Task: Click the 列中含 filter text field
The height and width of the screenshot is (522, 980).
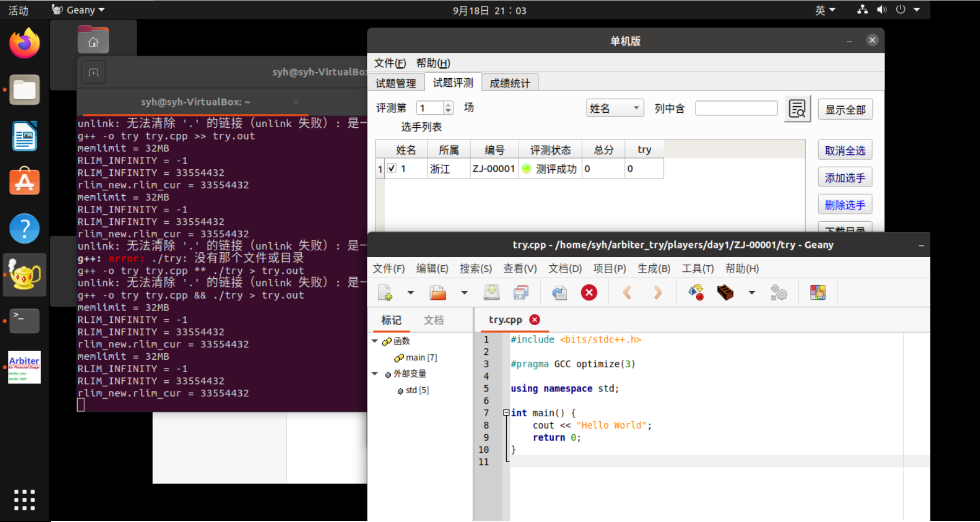Action: click(x=736, y=108)
